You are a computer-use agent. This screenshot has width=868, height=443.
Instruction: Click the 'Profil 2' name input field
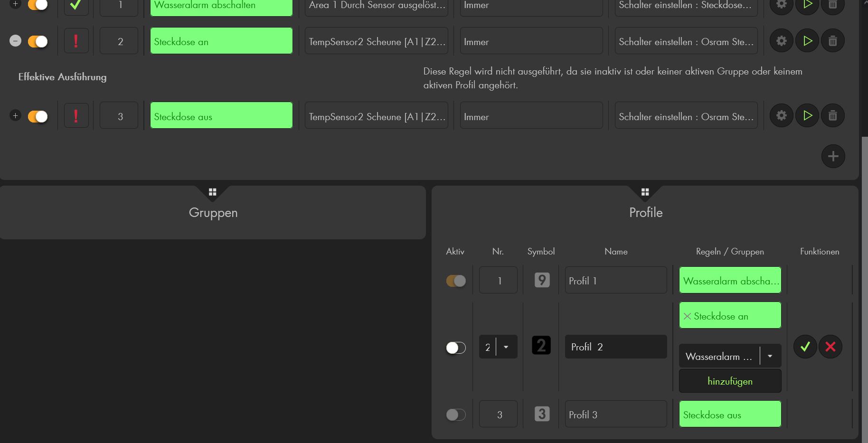(x=615, y=347)
